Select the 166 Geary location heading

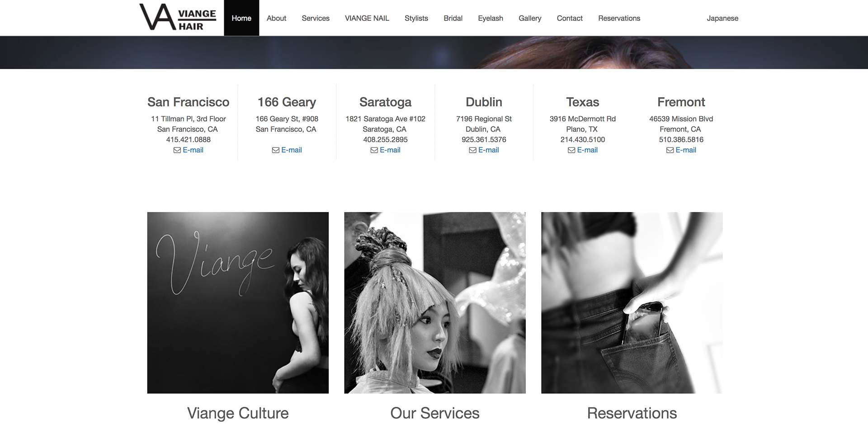[287, 102]
